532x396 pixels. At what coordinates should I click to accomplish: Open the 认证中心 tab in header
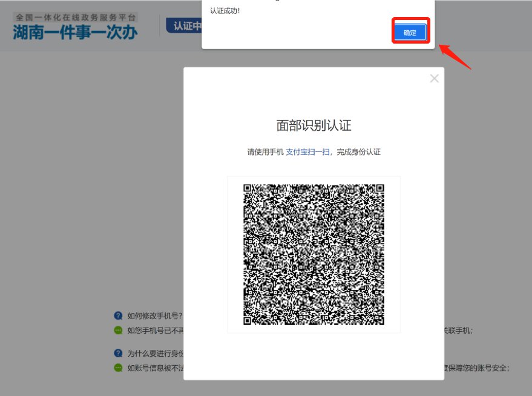185,27
